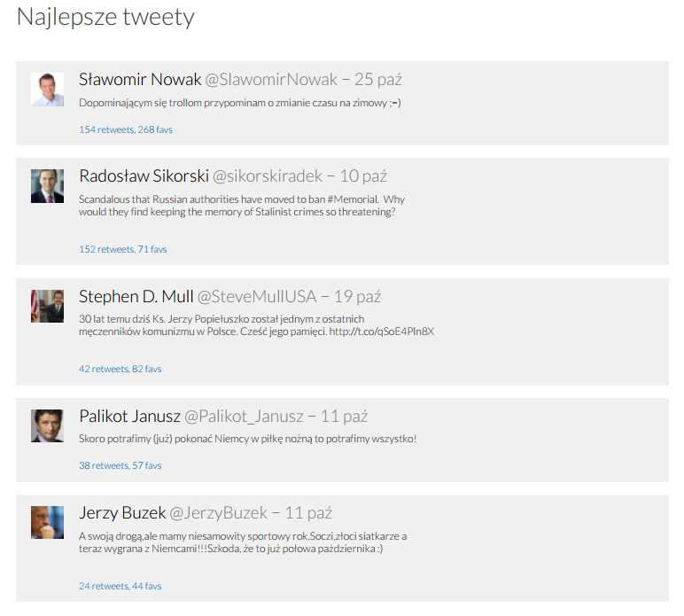Open the '42 retweets, 82 favs' link
The image size is (684, 616).
point(120,369)
